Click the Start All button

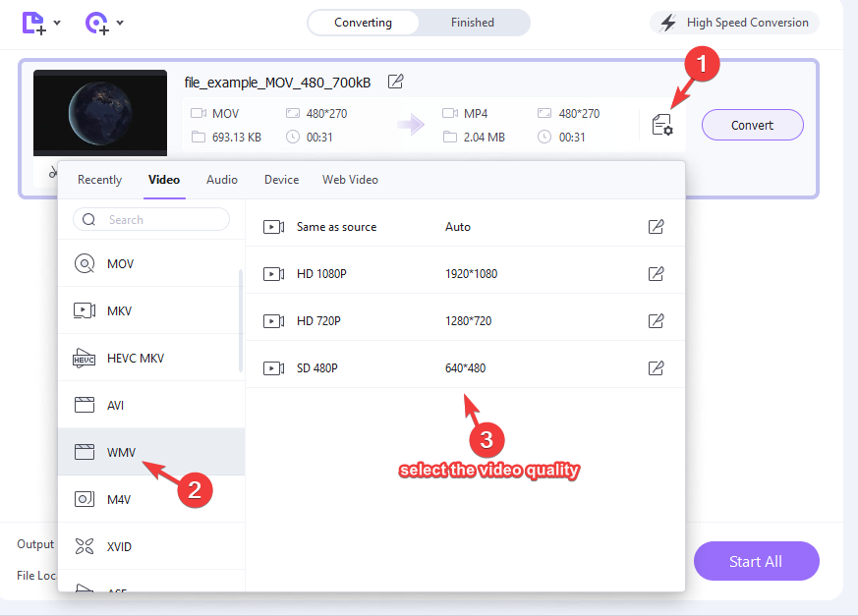tap(756, 561)
